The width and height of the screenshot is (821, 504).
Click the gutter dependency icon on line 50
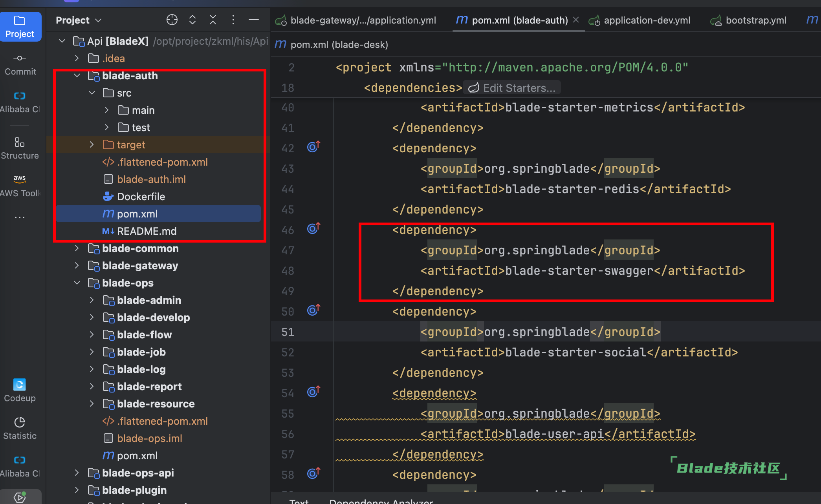[313, 310]
